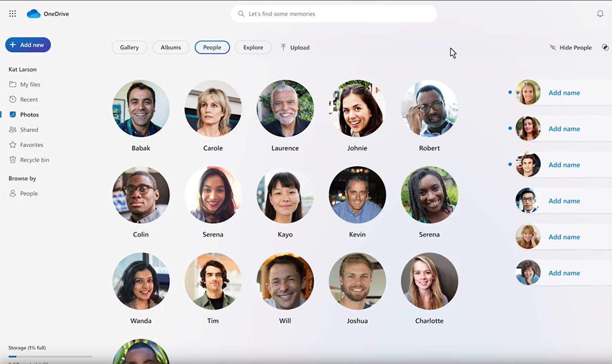612x364 pixels.
Task: Click the "Browse by" heading
Action: [x=22, y=178]
